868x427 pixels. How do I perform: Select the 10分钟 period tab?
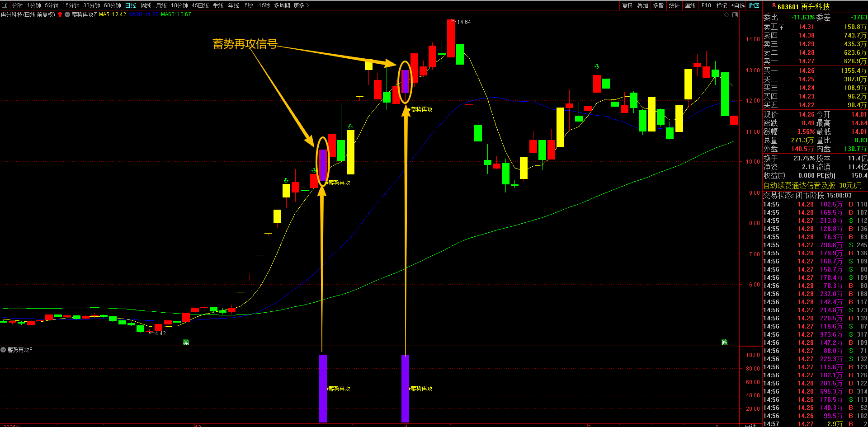click(x=179, y=5)
